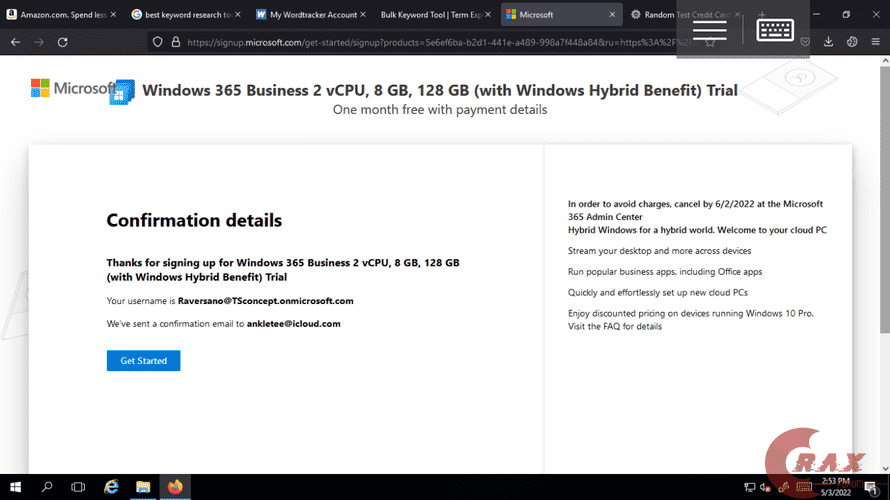This screenshot has height=500, width=890.
Task: Open the Windows Start menu
Action: pos(15,487)
